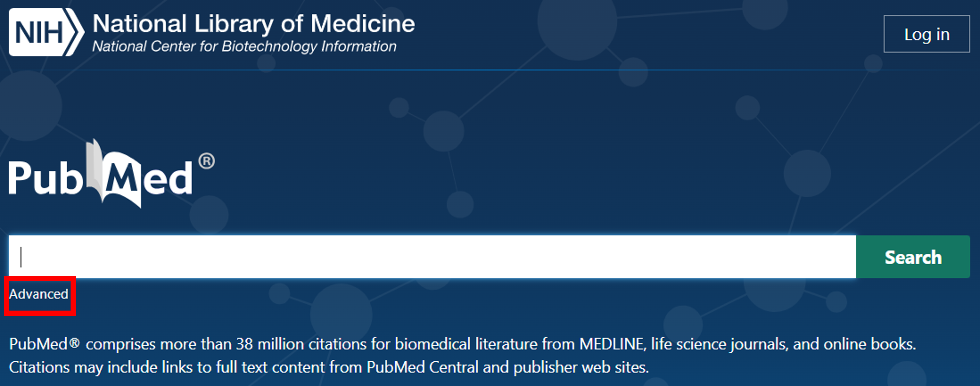The image size is (980, 386).
Task: Click the text cursor inside the search box
Action: [x=21, y=257]
